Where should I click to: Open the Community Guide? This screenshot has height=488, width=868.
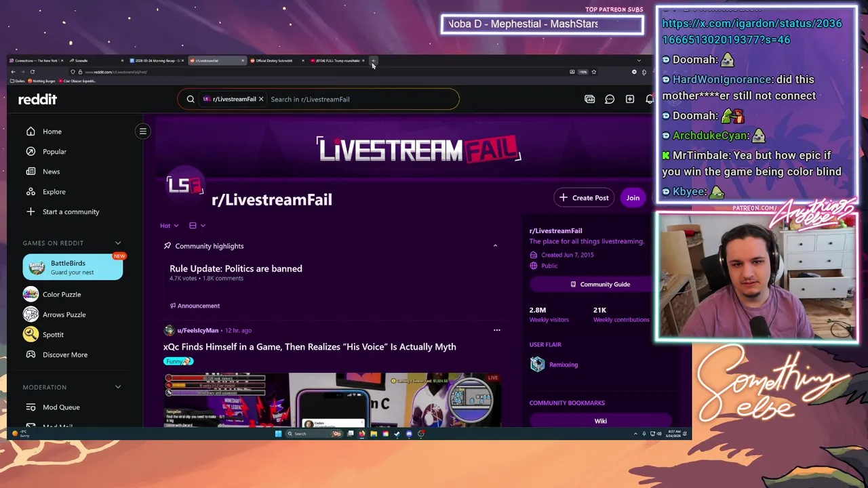[x=600, y=285]
